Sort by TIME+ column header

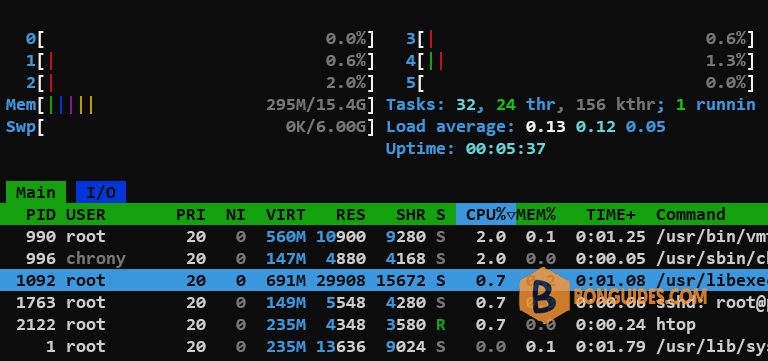[611, 214]
